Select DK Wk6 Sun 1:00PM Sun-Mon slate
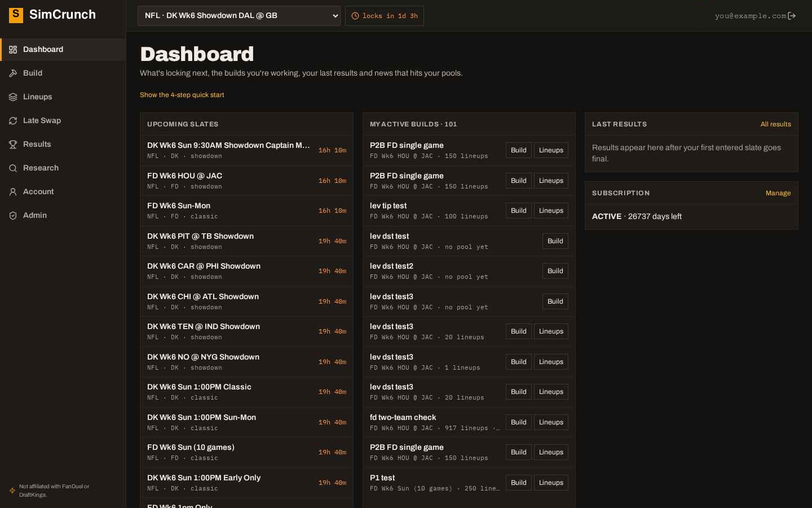Screen dimensions: 812x508 point(246,422)
